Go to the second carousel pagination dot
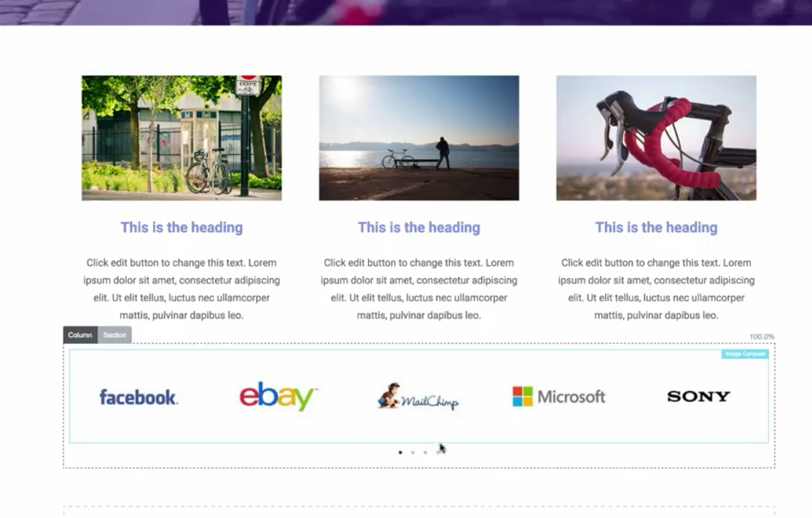 [413, 452]
